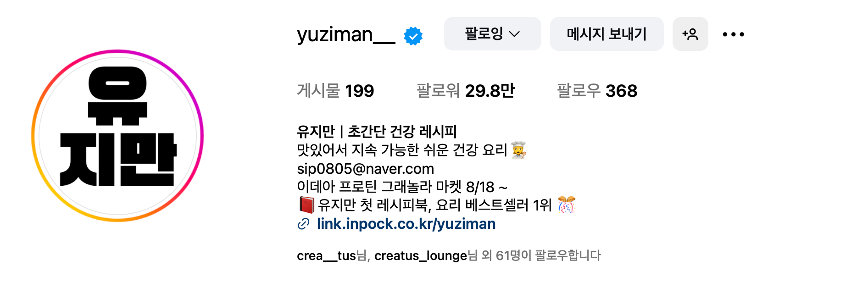868x288 pixels.
Task: View the 팔로워 29.8만 followers list
Action: pos(465,91)
